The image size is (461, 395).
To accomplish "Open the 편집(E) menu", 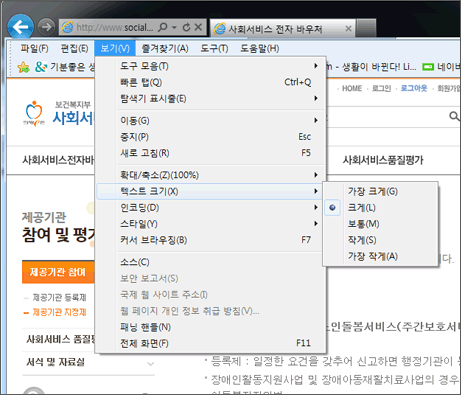I will (75, 49).
